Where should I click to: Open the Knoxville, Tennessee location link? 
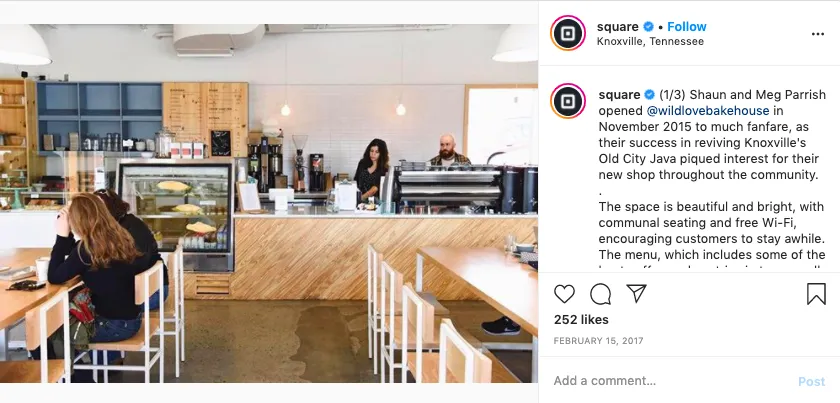pyautogui.click(x=650, y=41)
